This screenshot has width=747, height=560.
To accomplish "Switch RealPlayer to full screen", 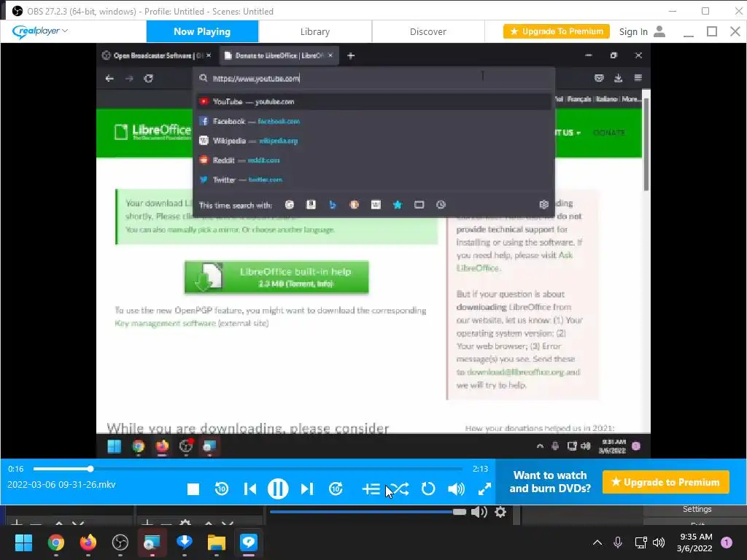I will 484,489.
